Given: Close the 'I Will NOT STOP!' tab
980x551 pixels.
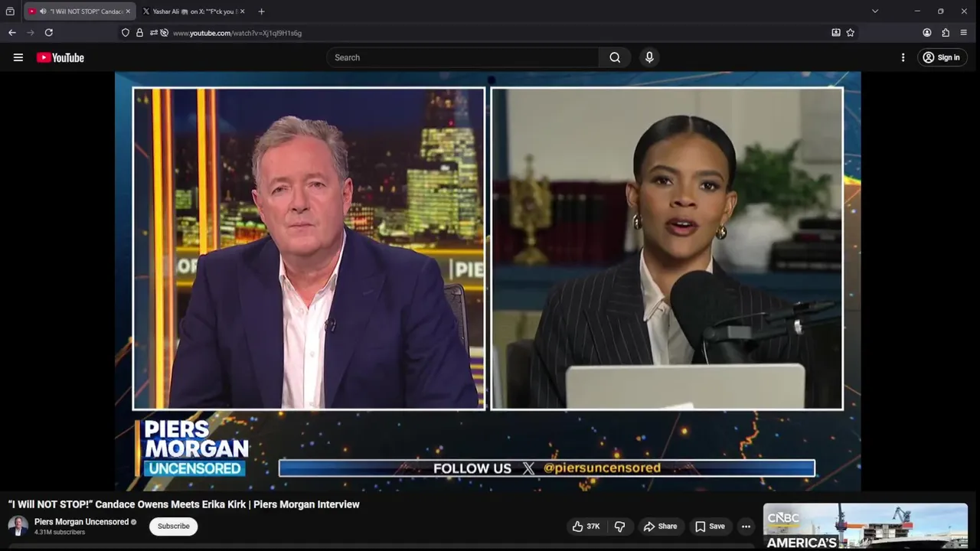Looking at the screenshot, I should (128, 11).
